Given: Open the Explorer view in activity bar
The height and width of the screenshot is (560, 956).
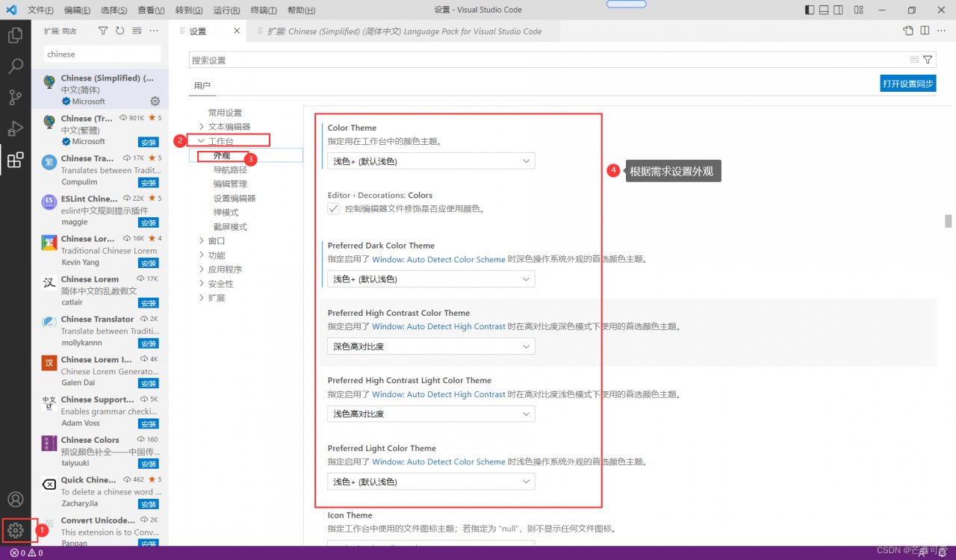Looking at the screenshot, I should click(x=15, y=35).
